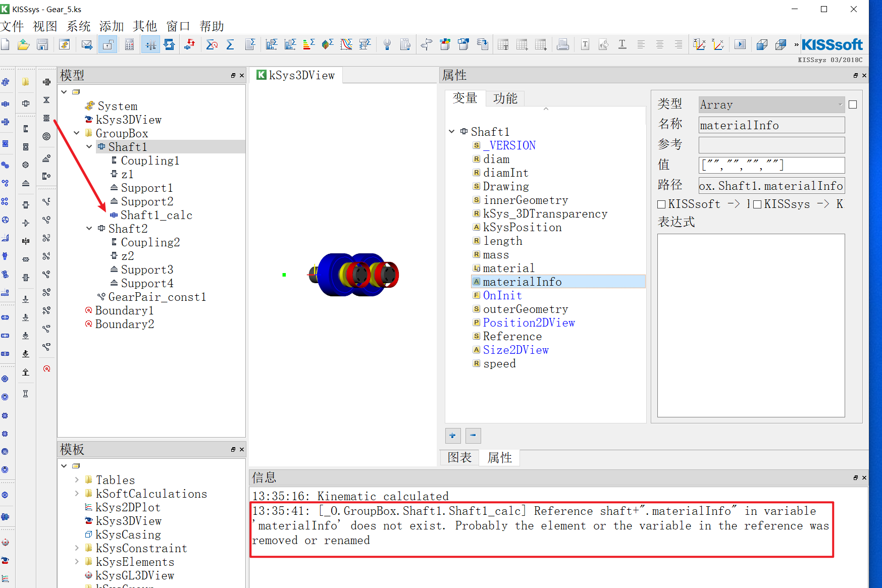Viewport: 882px width, 588px height.
Task: Toggle the administrator unlock padlock icon
Action: click(108, 44)
